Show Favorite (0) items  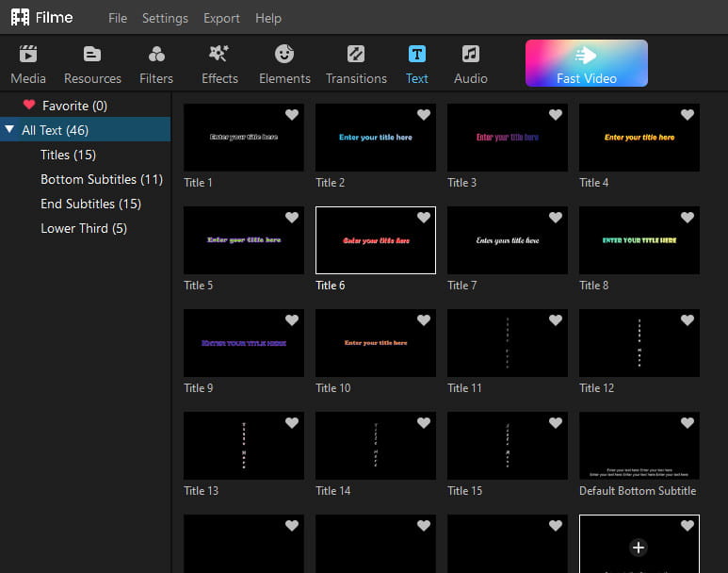click(x=74, y=106)
